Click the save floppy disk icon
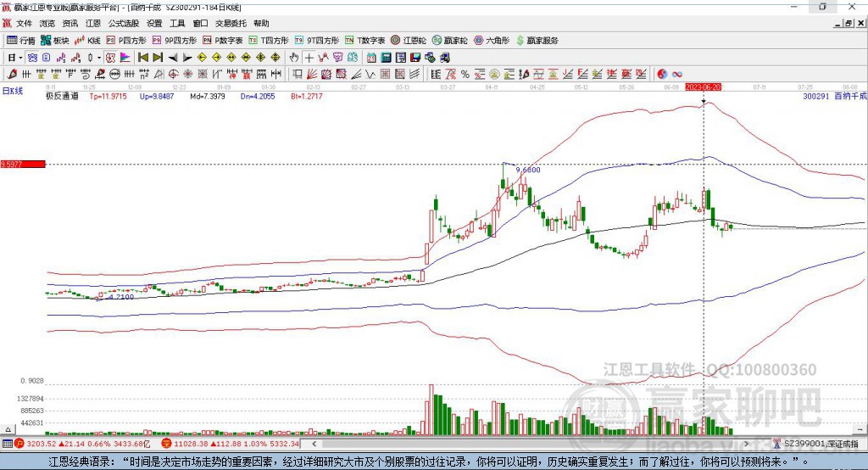Image resolution: width=868 pixels, height=470 pixels. point(415,58)
